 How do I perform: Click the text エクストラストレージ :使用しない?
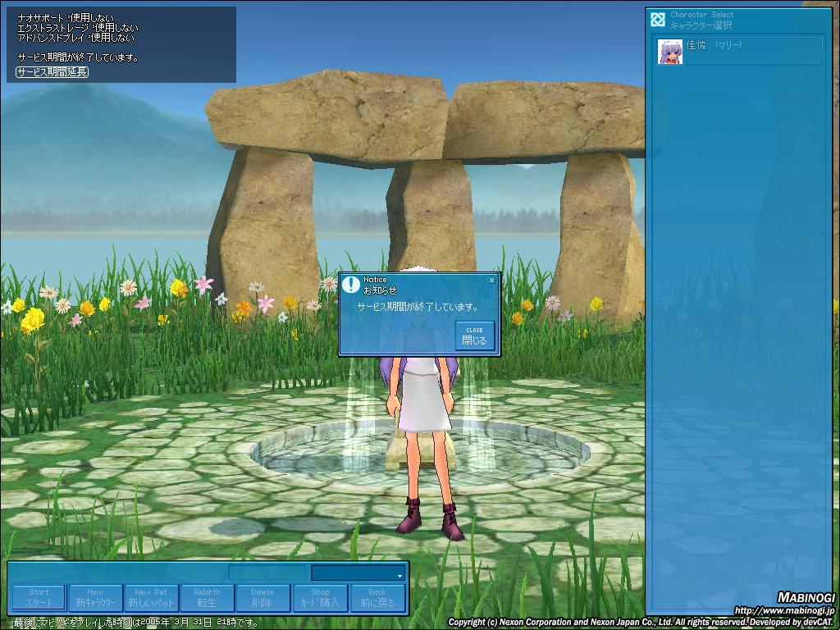coord(78,28)
